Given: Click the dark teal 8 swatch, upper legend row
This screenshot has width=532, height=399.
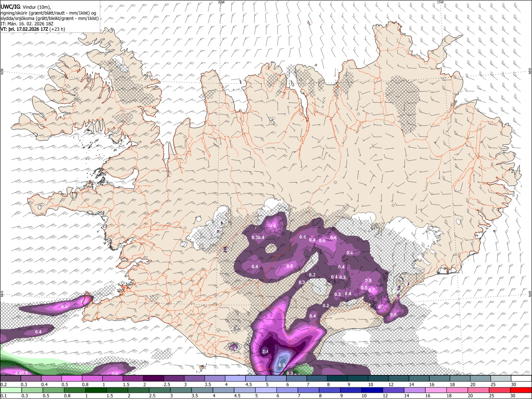Looking at the screenshot, I should 337,379.
